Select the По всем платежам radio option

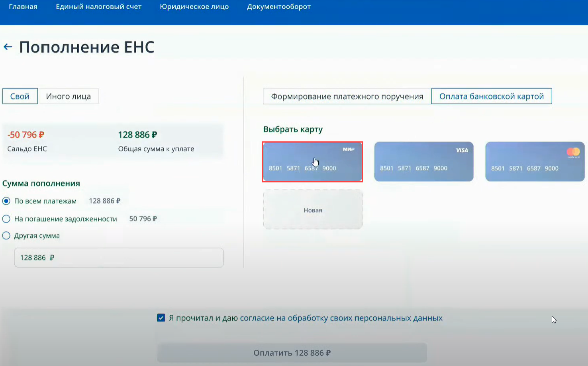[x=6, y=201]
